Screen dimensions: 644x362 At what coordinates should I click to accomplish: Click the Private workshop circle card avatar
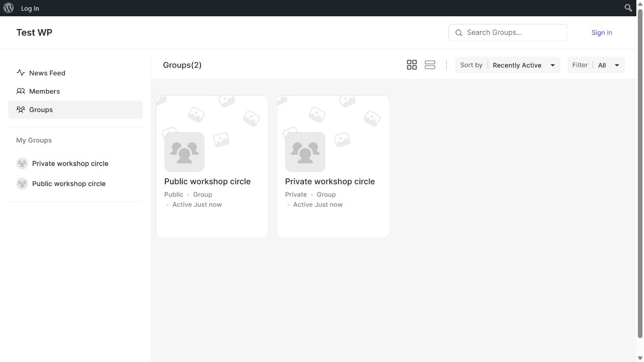click(x=305, y=152)
